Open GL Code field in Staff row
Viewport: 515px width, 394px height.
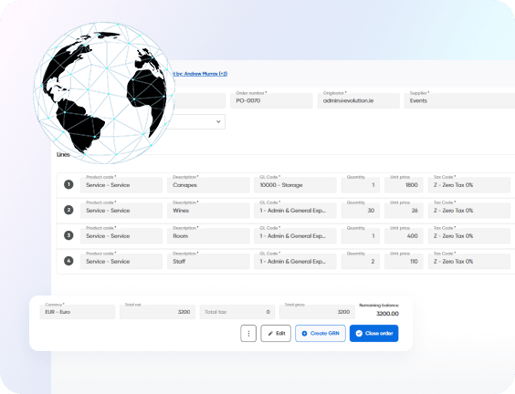(295, 261)
